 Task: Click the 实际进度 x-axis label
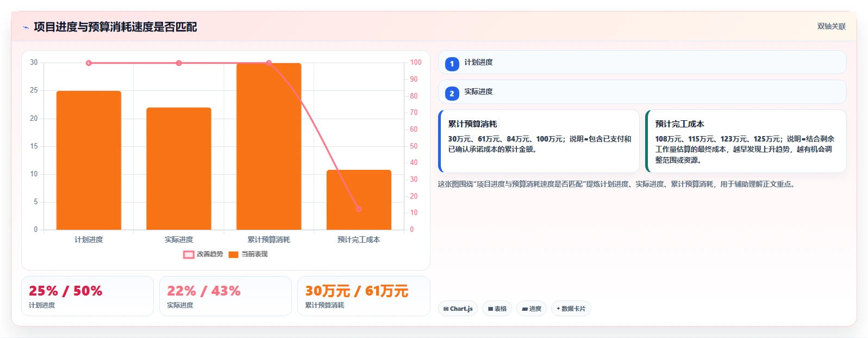tap(179, 239)
